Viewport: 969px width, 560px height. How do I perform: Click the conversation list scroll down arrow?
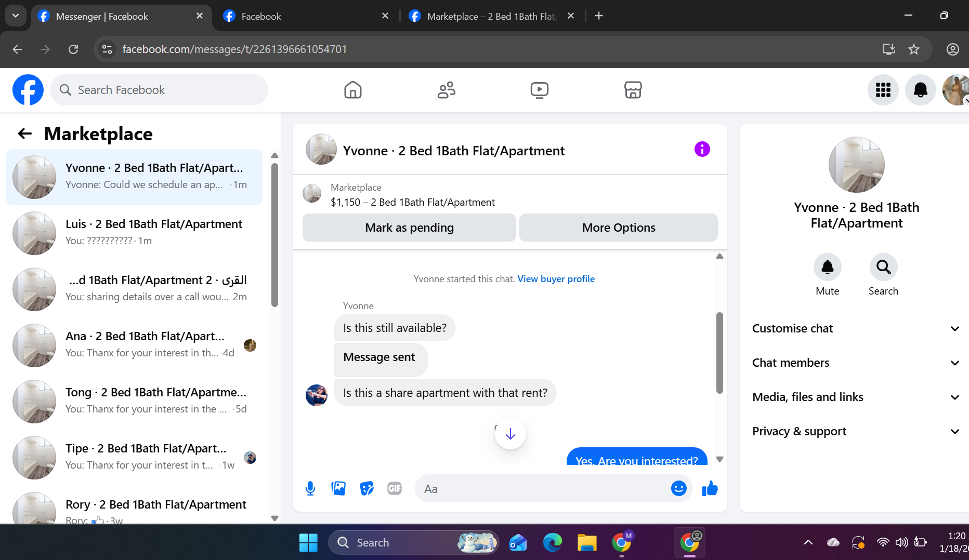point(274,518)
